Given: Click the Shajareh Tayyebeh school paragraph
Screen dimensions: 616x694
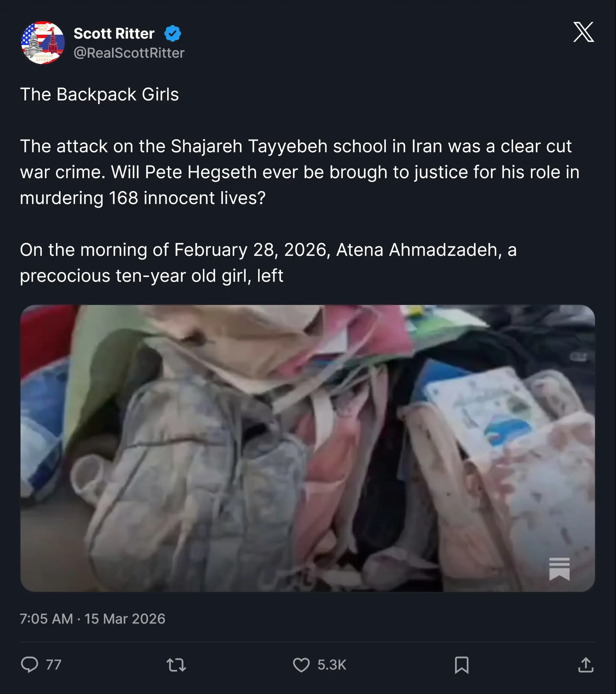Looking at the screenshot, I should [x=300, y=172].
